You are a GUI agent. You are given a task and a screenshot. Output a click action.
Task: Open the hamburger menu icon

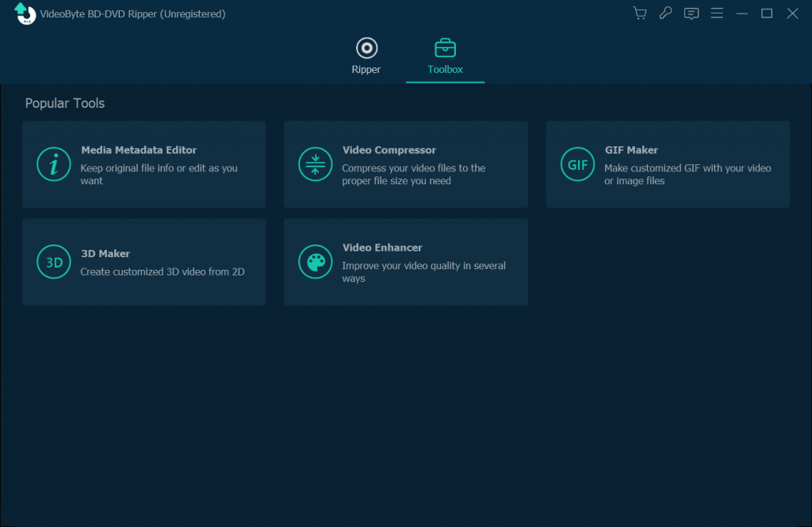(x=717, y=13)
